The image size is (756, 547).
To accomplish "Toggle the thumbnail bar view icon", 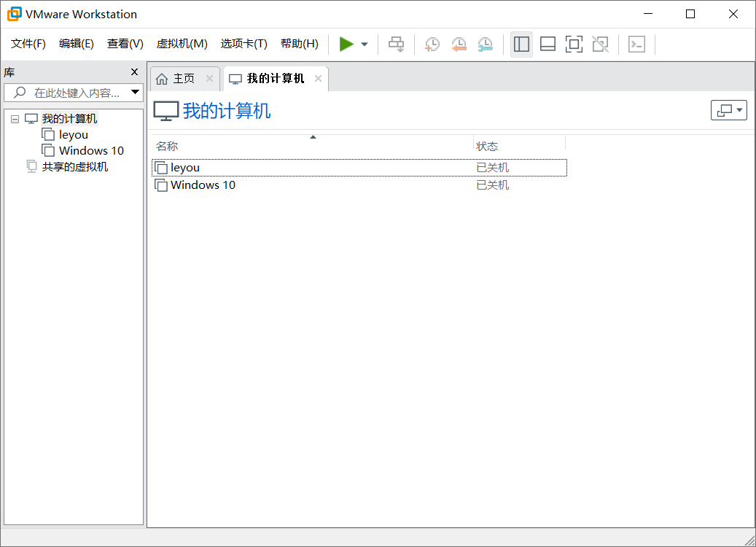I will (547, 44).
